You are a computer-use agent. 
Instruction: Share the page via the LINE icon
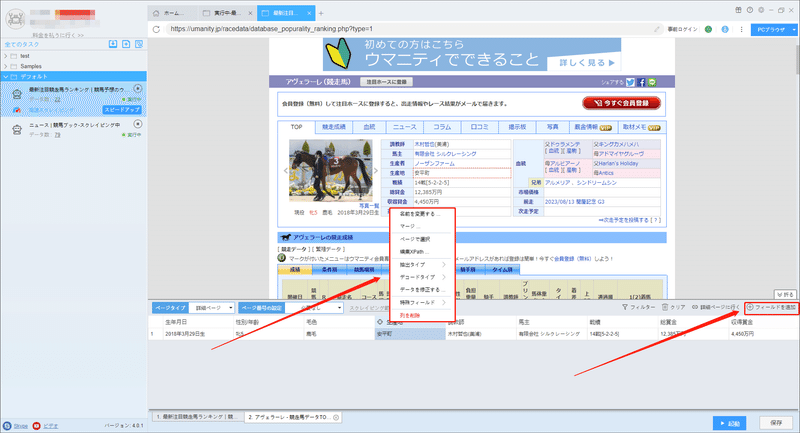pos(652,82)
